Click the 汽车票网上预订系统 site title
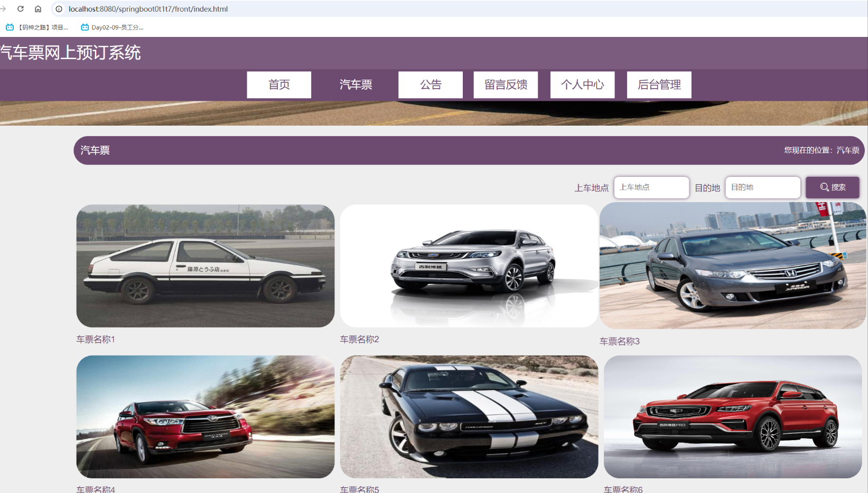Screen dimensions: 868x493 pos(70,53)
